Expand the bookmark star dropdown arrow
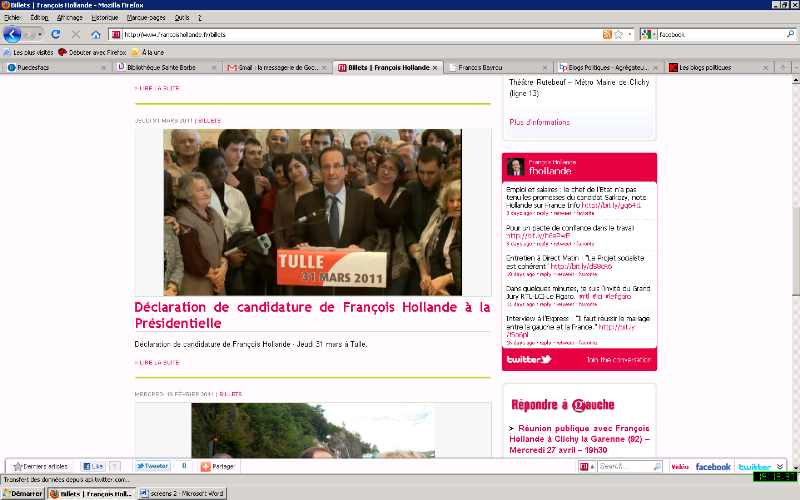The width and height of the screenshot is (800, 500). [630, 34]
